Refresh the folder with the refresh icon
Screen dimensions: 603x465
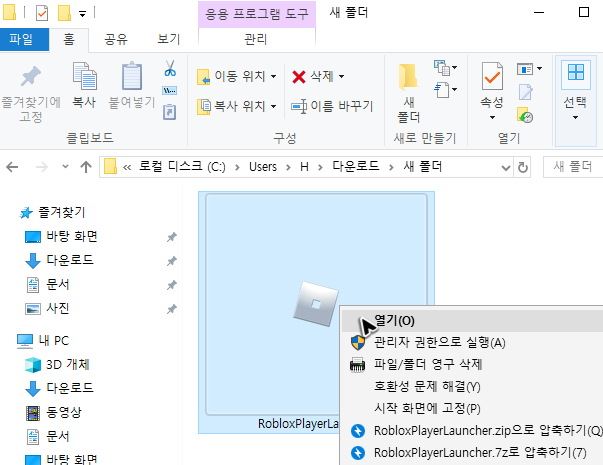point(523,167)
